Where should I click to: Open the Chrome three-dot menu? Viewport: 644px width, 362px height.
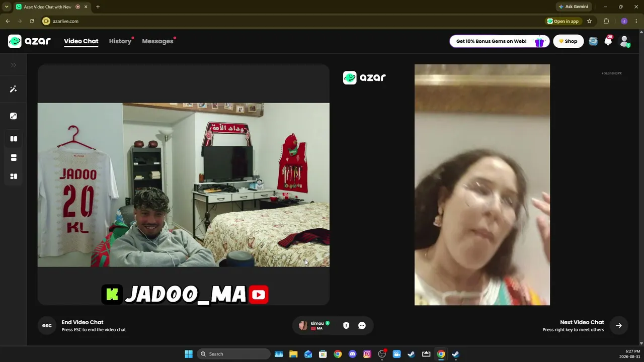click(x=636, y=21)
